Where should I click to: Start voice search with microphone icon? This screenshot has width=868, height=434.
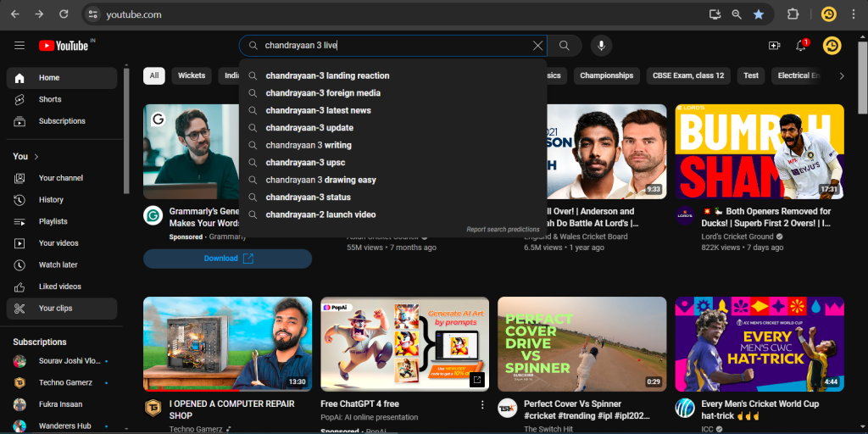point(601,46)
